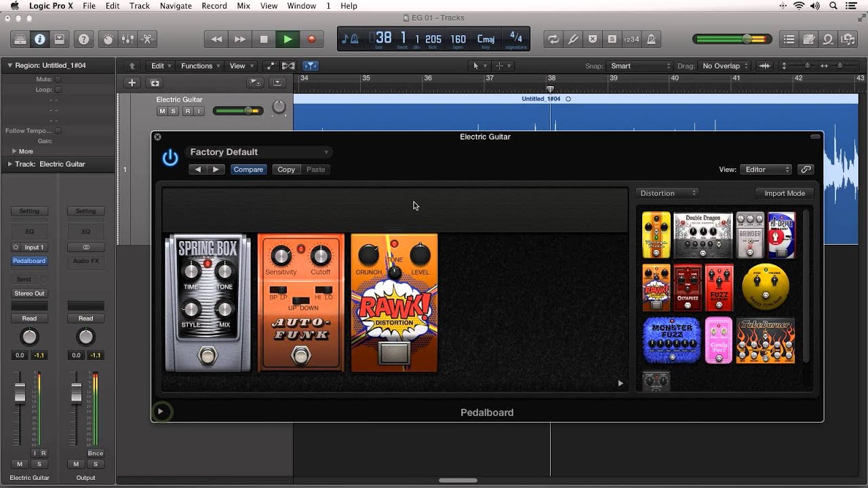This screenshot has height=488, width=868.
Task: Start recording with the red Record button
Action: point(311,39)
